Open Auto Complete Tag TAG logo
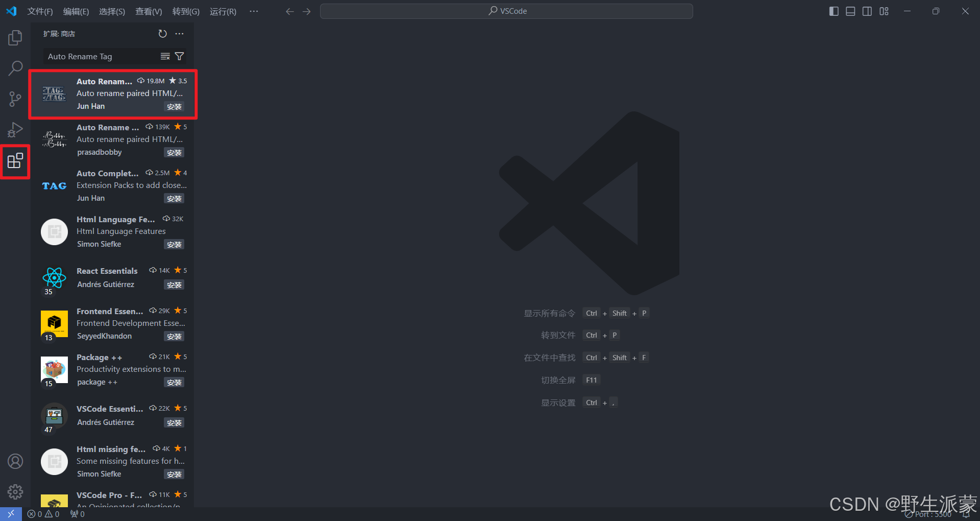The height and width of the screenshot is (521, 980). click(54, 186)
